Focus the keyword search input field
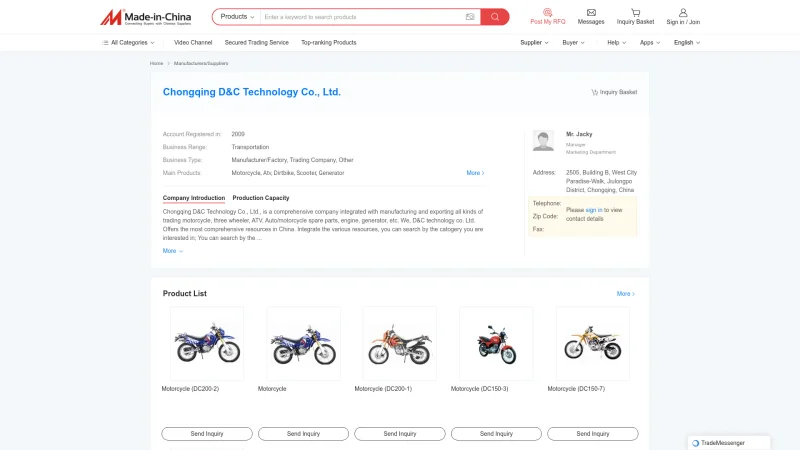 pos(361,17)
